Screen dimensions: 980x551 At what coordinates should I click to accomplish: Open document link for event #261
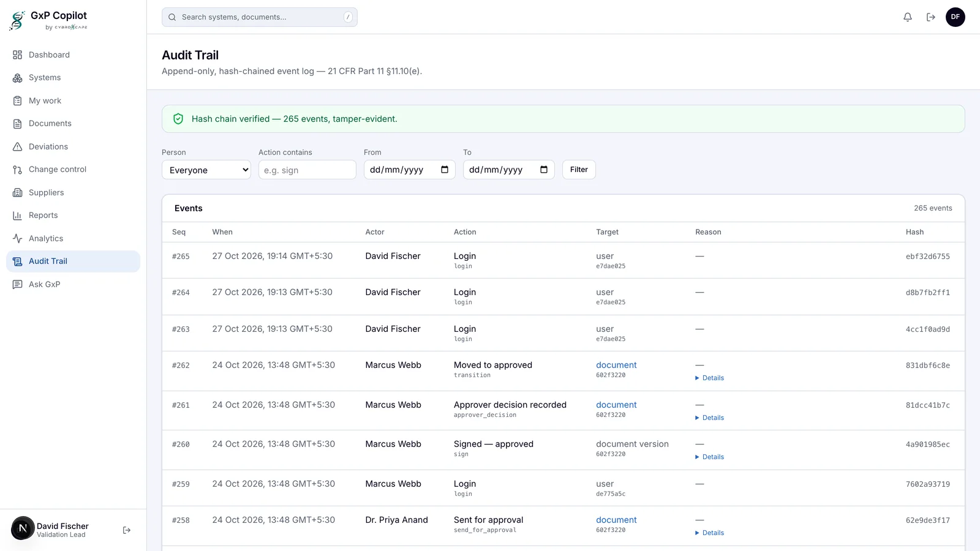[616, 405]
